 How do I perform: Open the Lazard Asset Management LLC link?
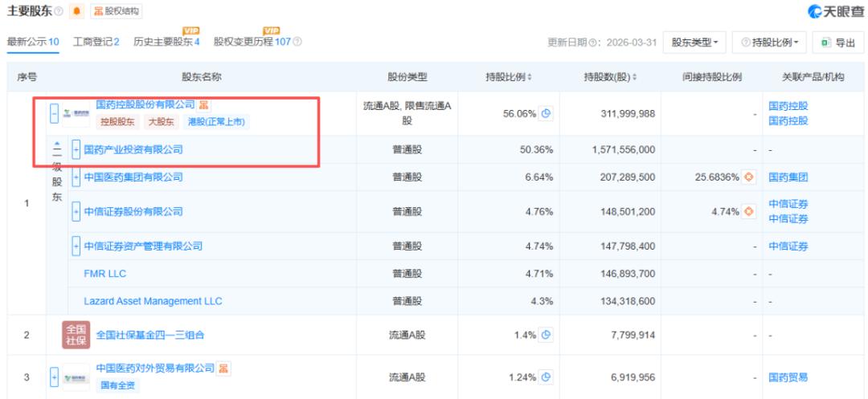[x=153, y=301]
